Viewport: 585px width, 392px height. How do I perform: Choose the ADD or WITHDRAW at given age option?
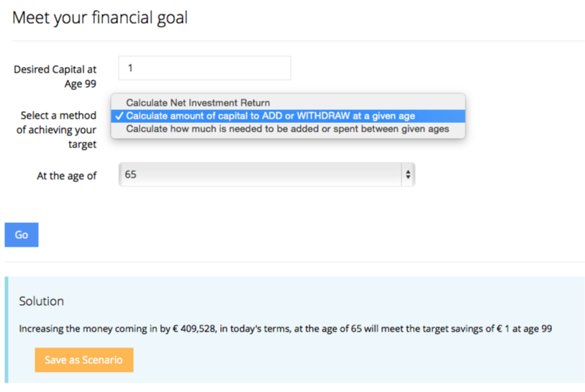tap(270, 116)
